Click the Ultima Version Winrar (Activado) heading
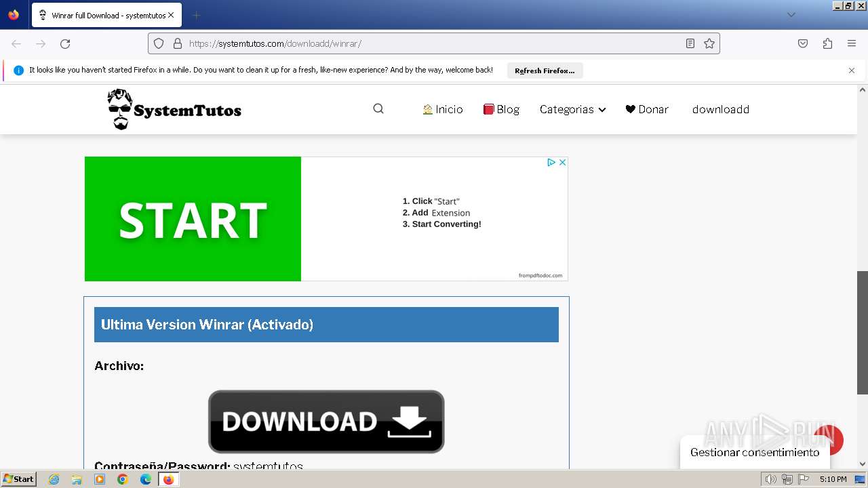 [207, 325]
